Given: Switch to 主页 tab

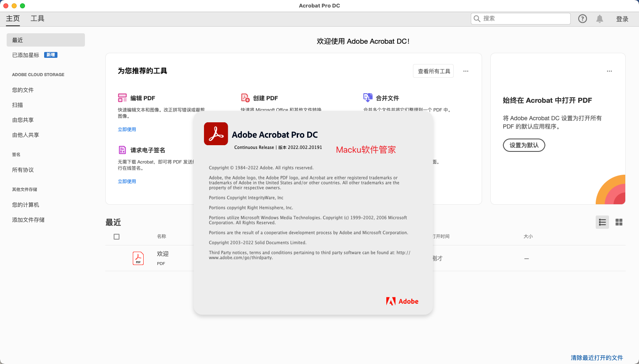Looking at the screenshot, I should tap(13, 18).
